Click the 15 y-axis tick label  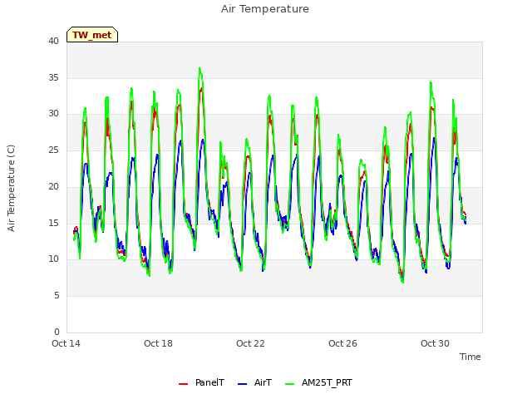point(53,223)
